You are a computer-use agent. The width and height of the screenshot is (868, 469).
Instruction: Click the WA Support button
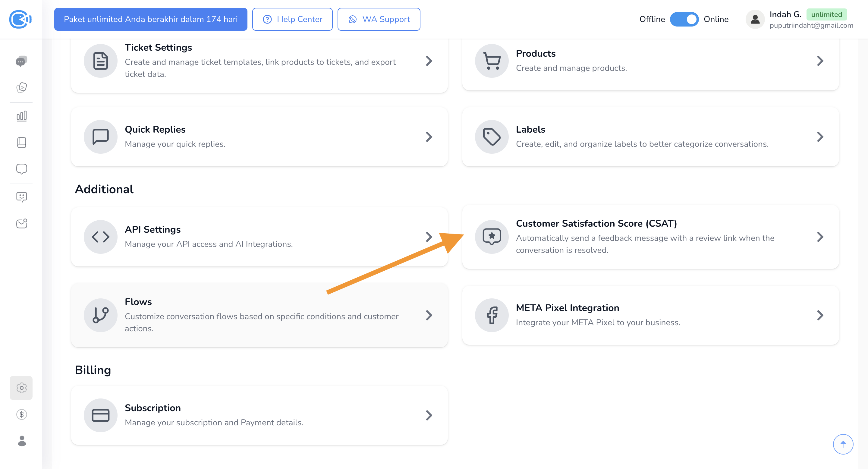[x=379, y=19]
